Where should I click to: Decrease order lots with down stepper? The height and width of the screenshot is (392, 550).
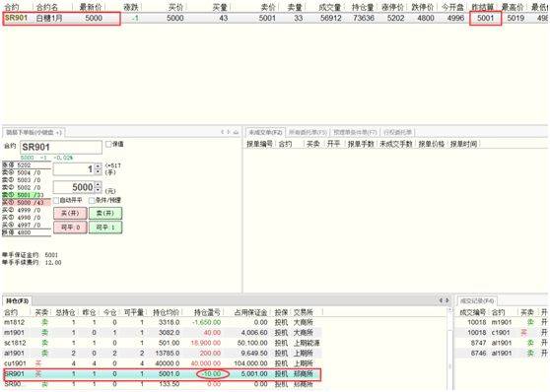pyautogui.click(x=99, y=171)
